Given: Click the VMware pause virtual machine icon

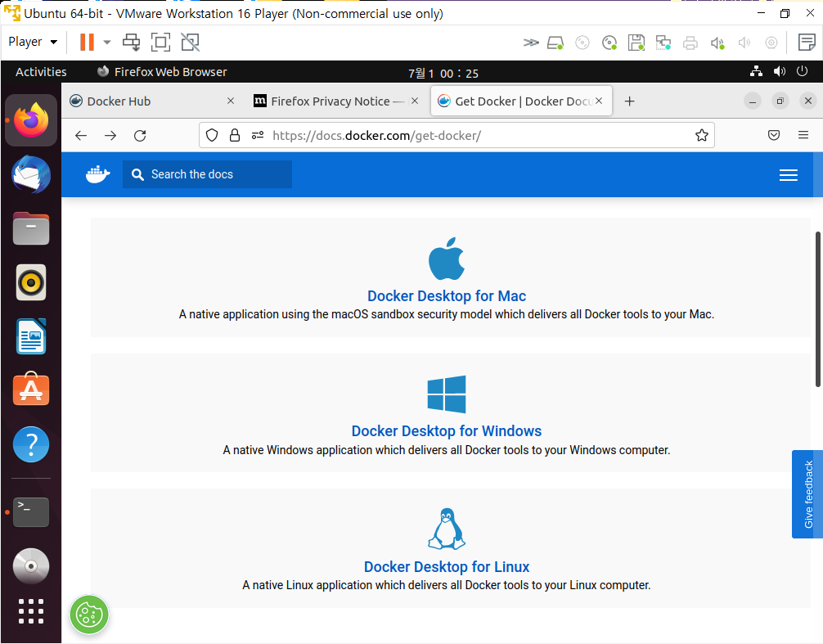Looking at the screenshot, I should pyautogui.click(x=87, y=42).
